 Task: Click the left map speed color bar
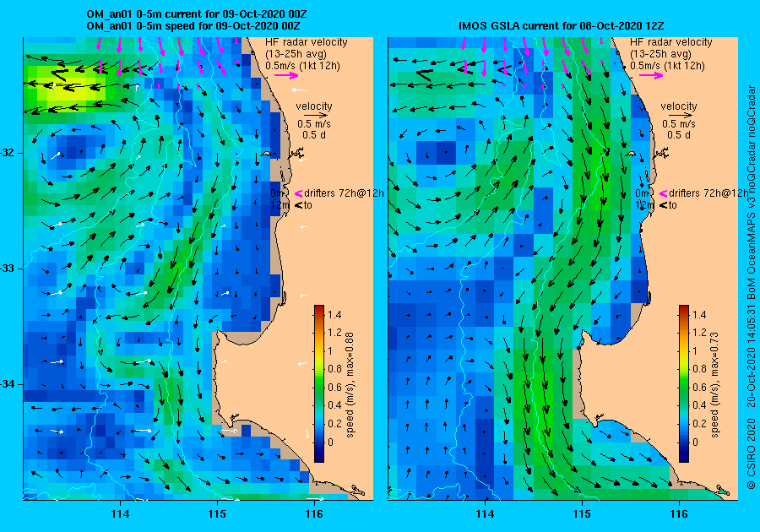319,383
